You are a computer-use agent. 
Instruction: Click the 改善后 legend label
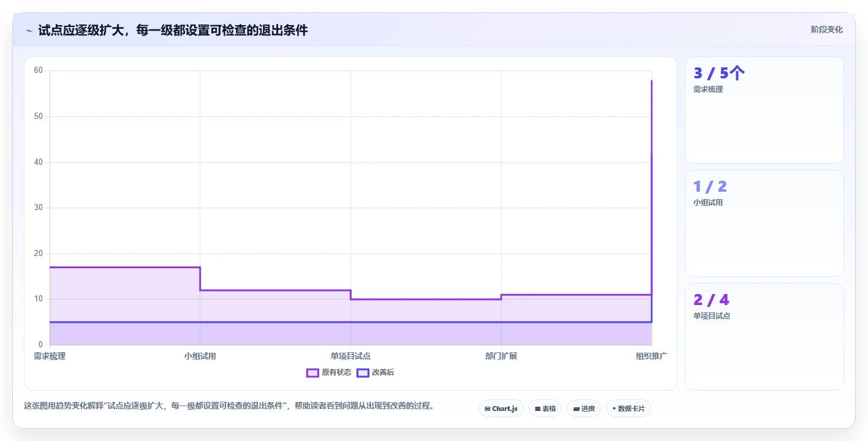click(x=383, y=372)
